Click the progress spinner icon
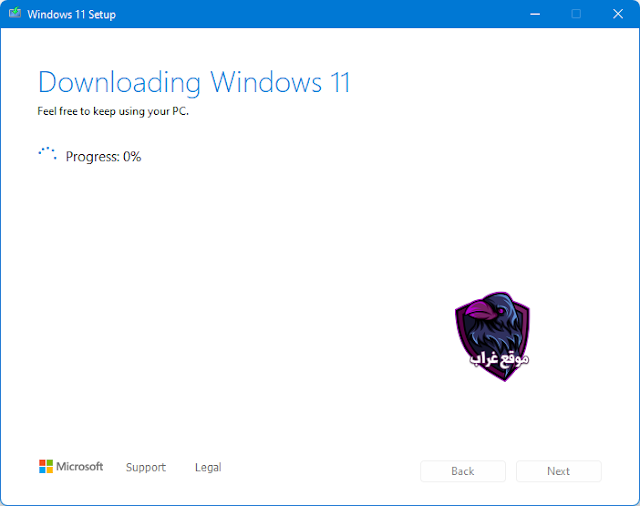The height and width of the screenshot is (506, 640). pyautogui.click(x=48, y=154)
